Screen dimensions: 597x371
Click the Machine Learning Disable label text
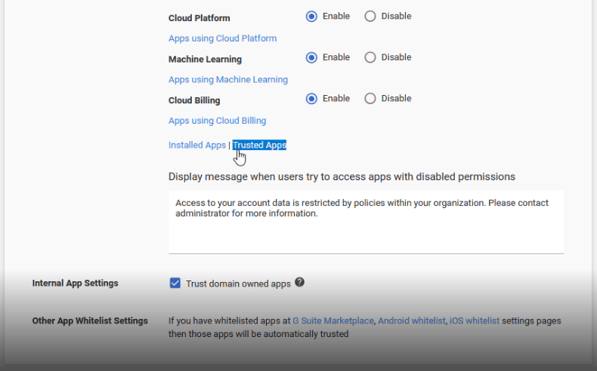[396, 57]
